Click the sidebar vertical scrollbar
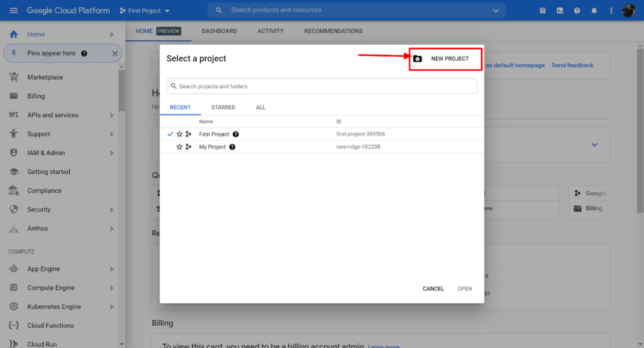Image resolution: width=644 pixels, height=348 pixels. pos(121,90)
